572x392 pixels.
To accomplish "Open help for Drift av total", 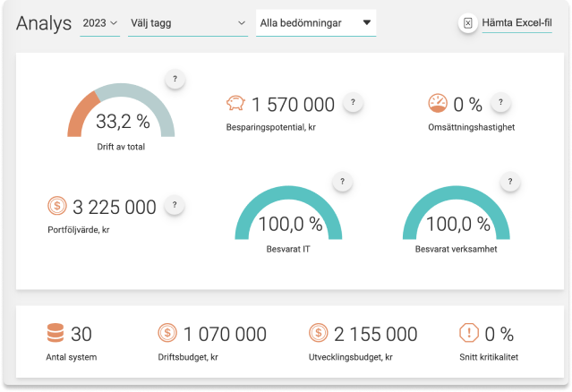I will [x=175, y=80].
